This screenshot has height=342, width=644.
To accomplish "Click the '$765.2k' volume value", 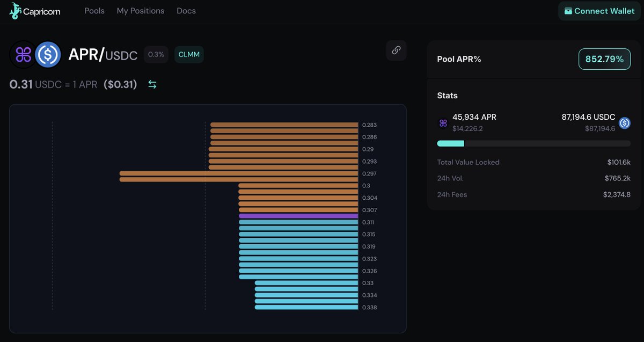I will [618, 178].
